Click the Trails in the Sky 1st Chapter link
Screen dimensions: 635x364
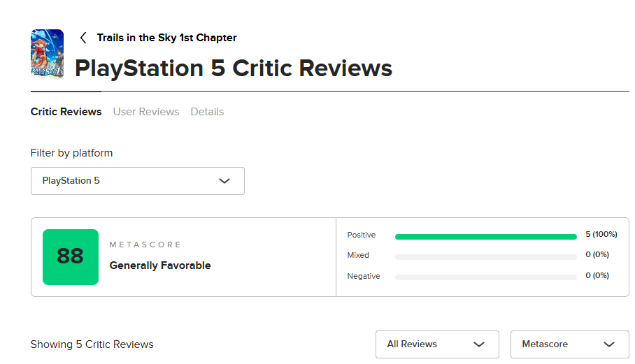(x=166, y=38)
